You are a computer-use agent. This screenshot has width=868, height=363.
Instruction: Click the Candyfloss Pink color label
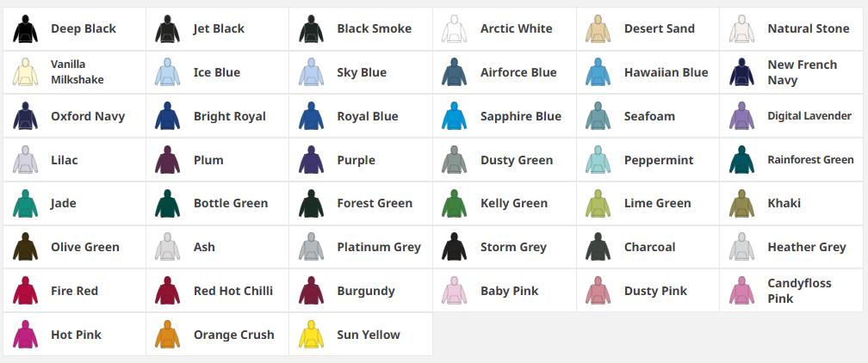coord(799,291)
